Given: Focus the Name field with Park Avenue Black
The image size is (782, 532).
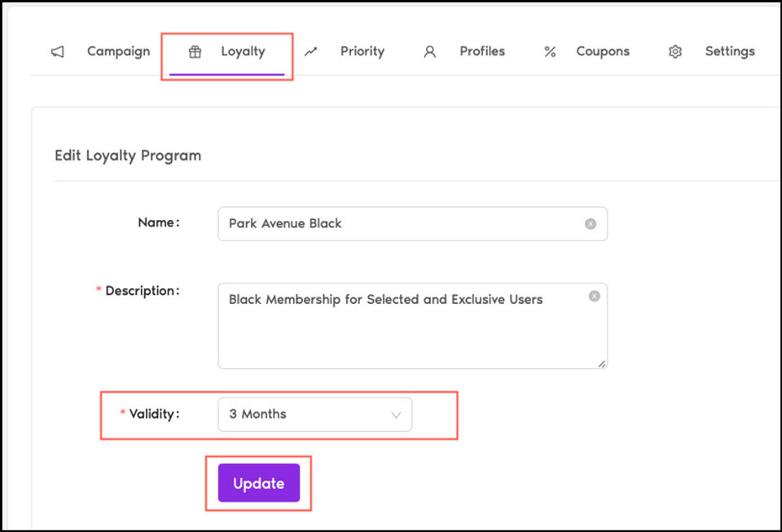Looking at the screenshot, I should pyautogui.click(x=413, y=224).
